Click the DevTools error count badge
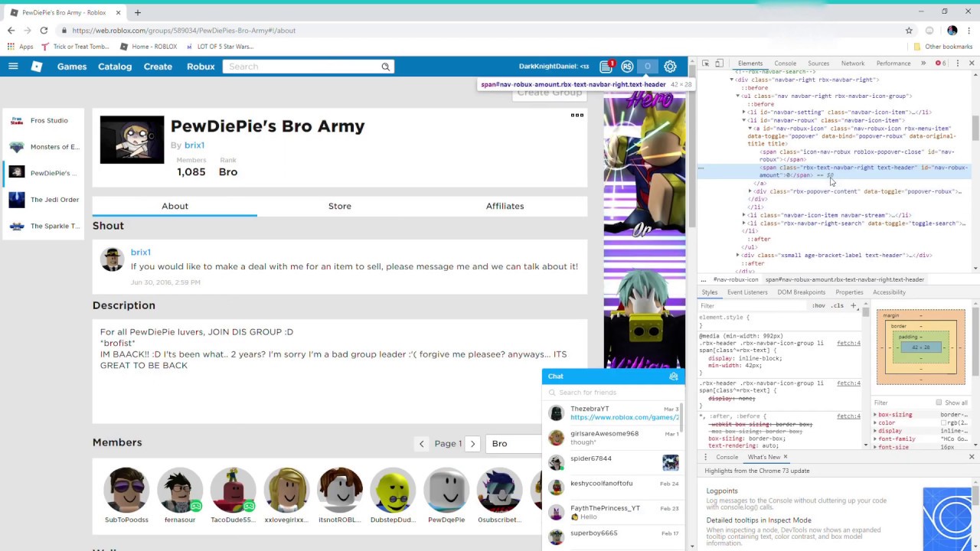The image size is (980, 551). pyautogui.click(x=941, y=64)
